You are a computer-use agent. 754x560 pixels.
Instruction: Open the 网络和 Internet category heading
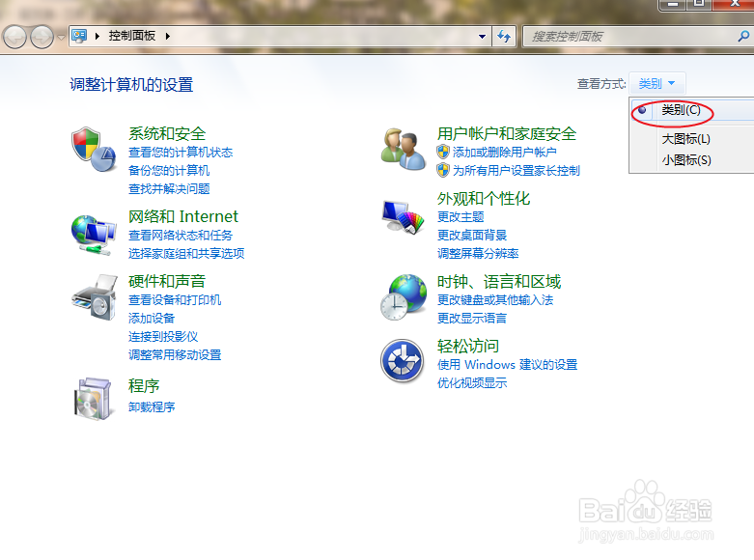(x=183, y=216)
